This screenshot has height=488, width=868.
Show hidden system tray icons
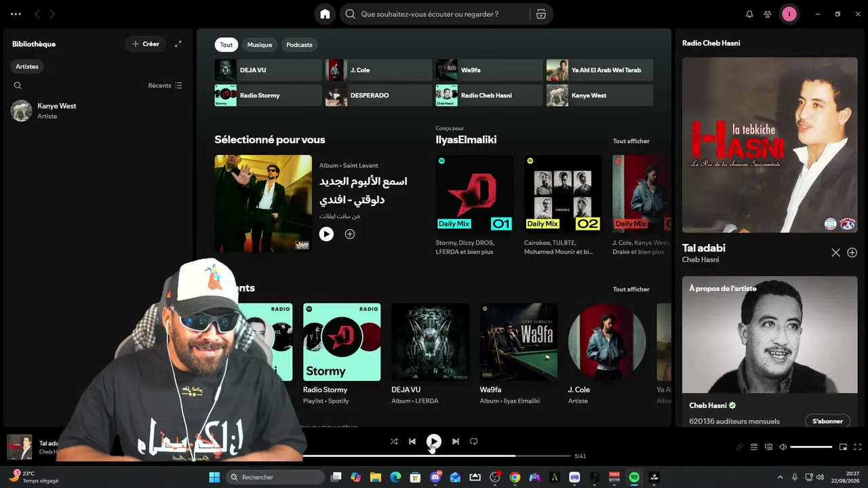click(780, 477)
